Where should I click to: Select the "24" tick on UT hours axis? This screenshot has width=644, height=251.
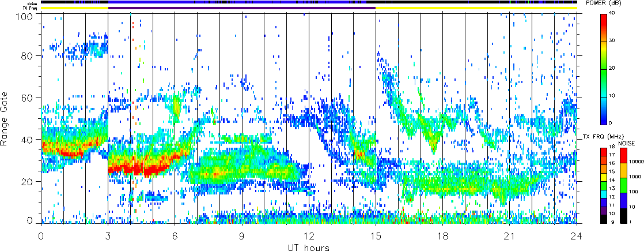(x=577, y=236)
